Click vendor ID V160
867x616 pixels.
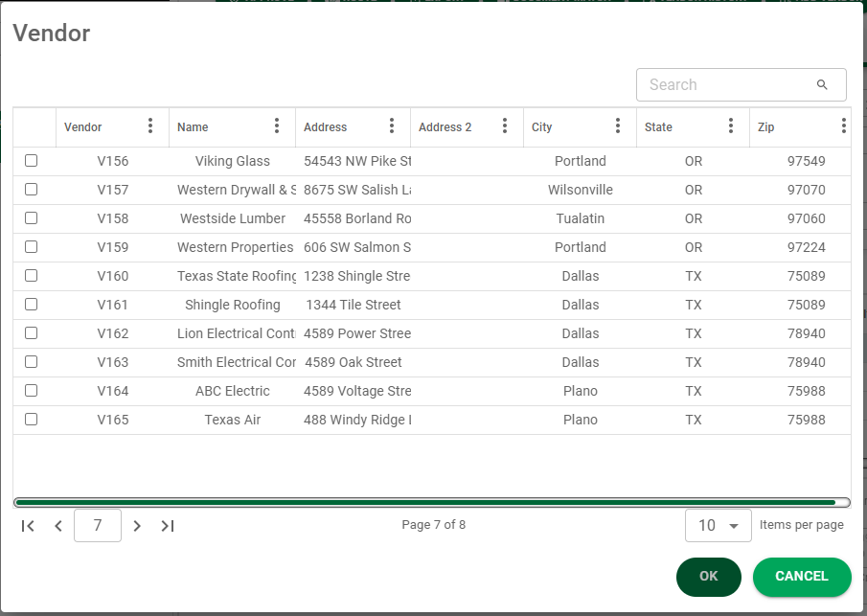tap(113, 276)
